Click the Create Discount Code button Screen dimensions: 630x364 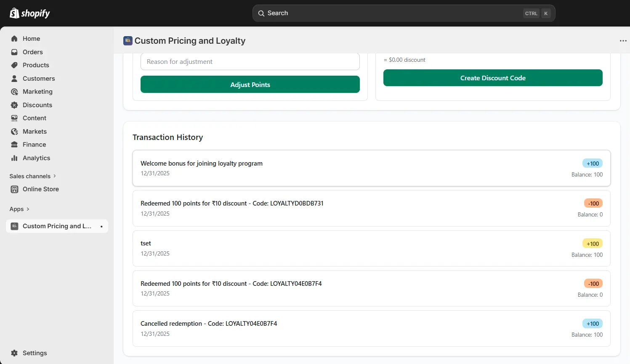[x=492, y=78]
